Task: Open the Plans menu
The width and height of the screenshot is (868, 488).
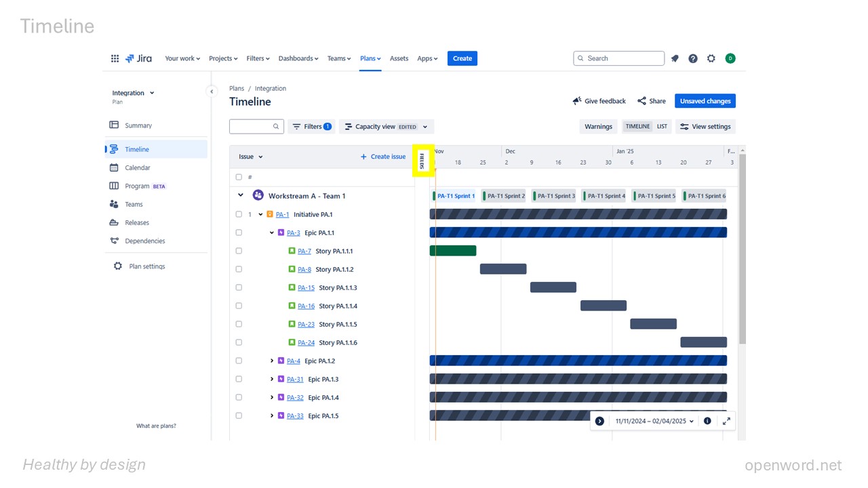Action: pyautogui.click(x=370, y=58)
